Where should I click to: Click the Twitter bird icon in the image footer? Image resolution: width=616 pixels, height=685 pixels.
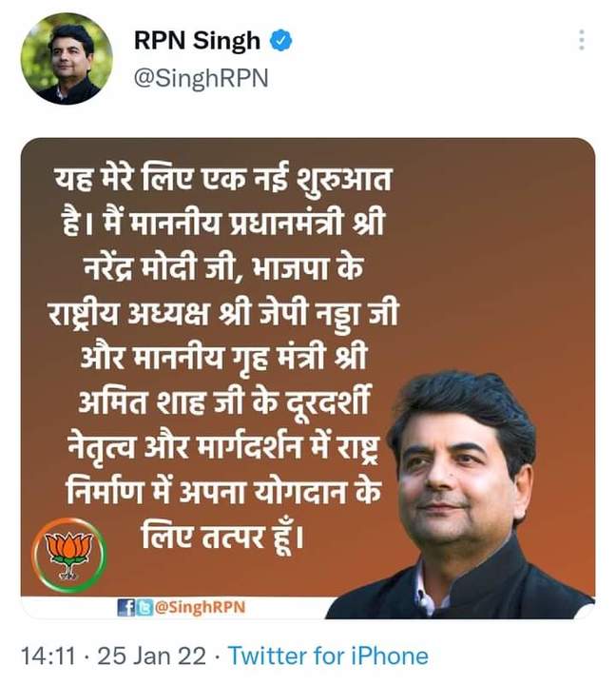point(144,608)
